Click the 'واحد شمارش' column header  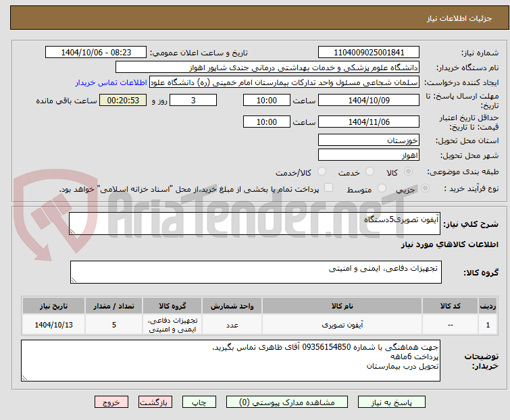(232, 306)
